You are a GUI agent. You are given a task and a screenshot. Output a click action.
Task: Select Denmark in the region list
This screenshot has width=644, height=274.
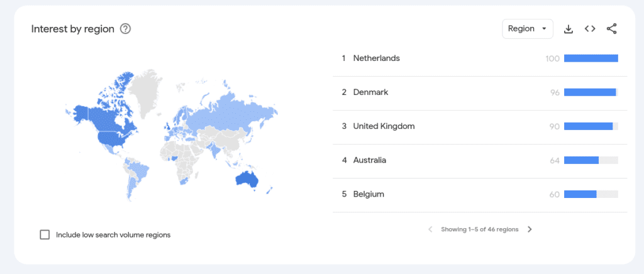click(x=370, y=92)
